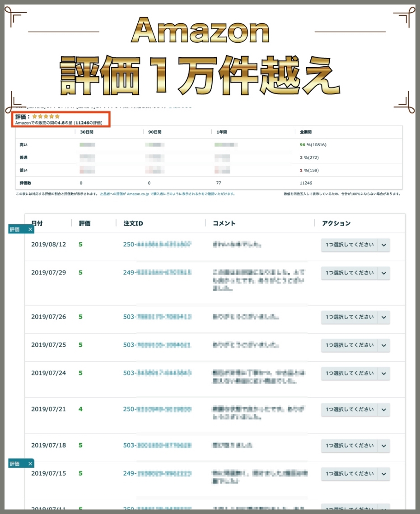Select the 2019/07/25 date cell
The image size is (420, 514).
tap(49, 345)
